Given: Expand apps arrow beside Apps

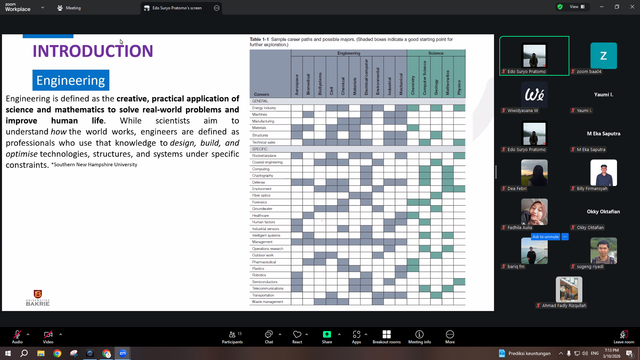Looking at the screenshot, I should tap(366, 334).
